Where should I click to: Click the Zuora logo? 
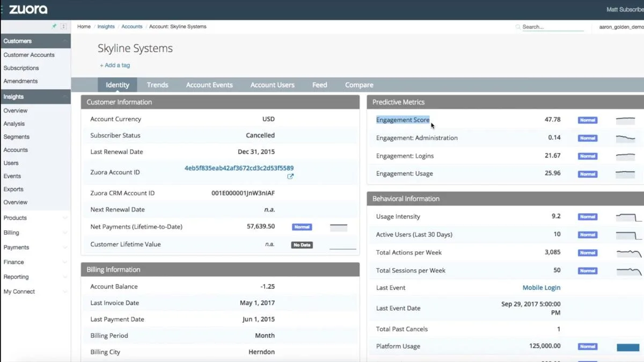click(28, 9)
